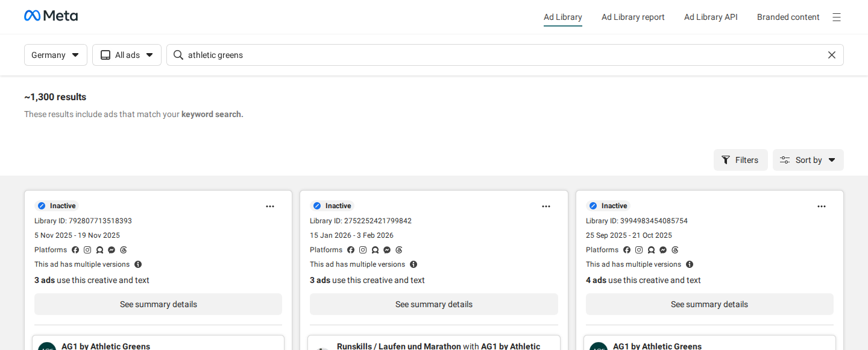Expand the Sort by dropdown
The height and width of the screenshot is (350, 868).
808,160
